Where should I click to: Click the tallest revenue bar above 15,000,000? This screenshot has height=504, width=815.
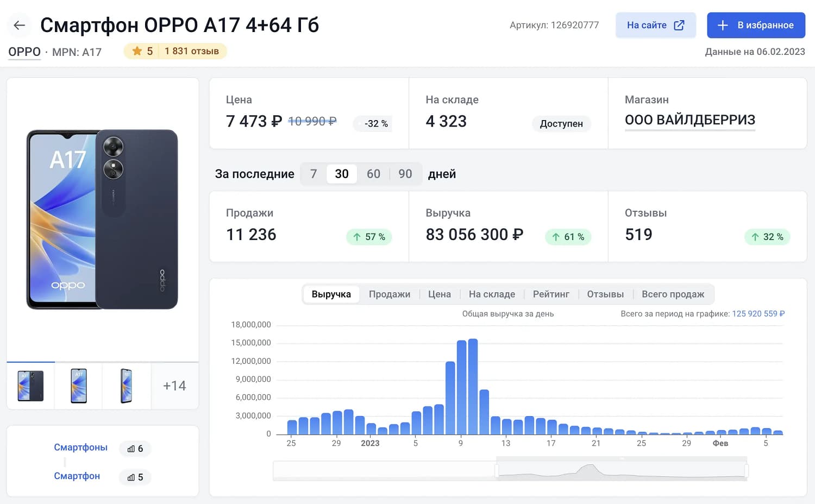[x=473, y=386]
